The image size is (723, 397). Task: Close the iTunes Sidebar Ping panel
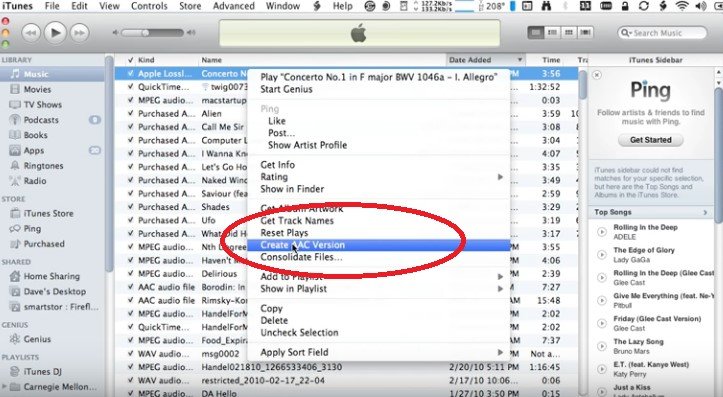tap(597, 75)
